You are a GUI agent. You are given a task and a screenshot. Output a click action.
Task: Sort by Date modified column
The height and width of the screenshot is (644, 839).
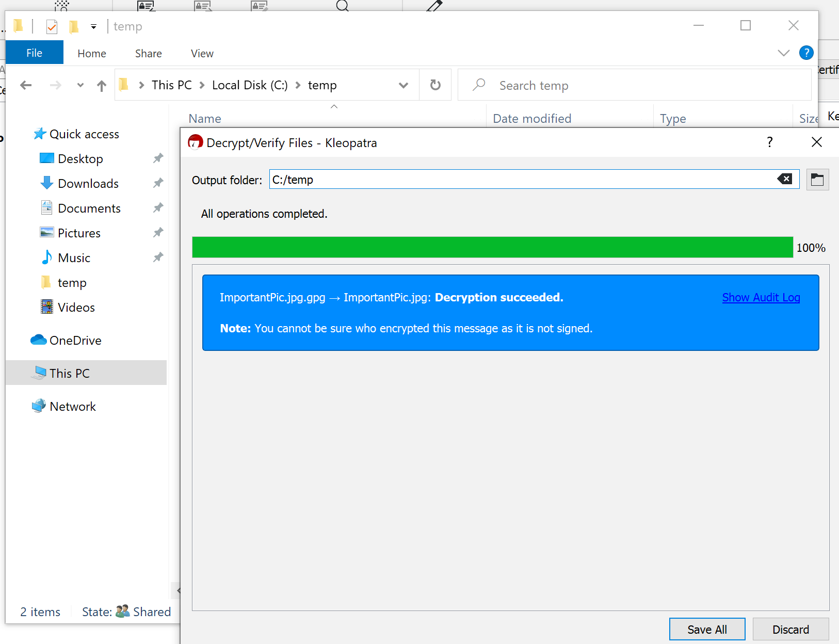coord(532,119)
